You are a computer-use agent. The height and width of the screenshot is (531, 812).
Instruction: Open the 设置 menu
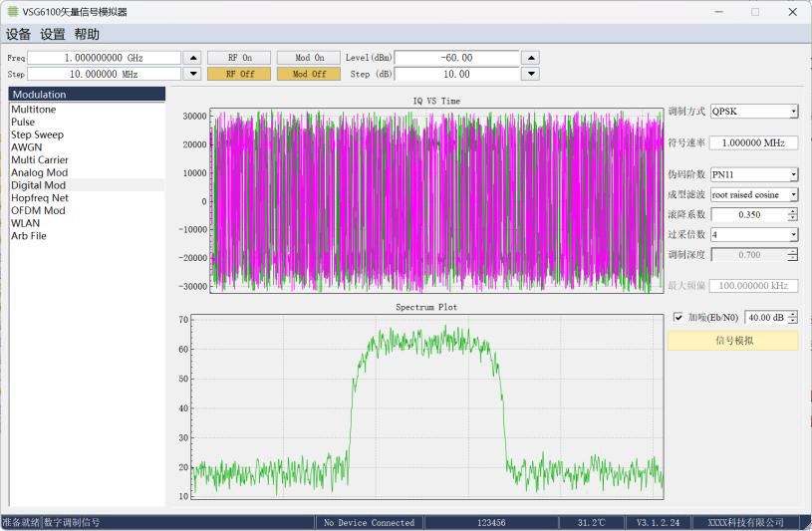[53, 34]
